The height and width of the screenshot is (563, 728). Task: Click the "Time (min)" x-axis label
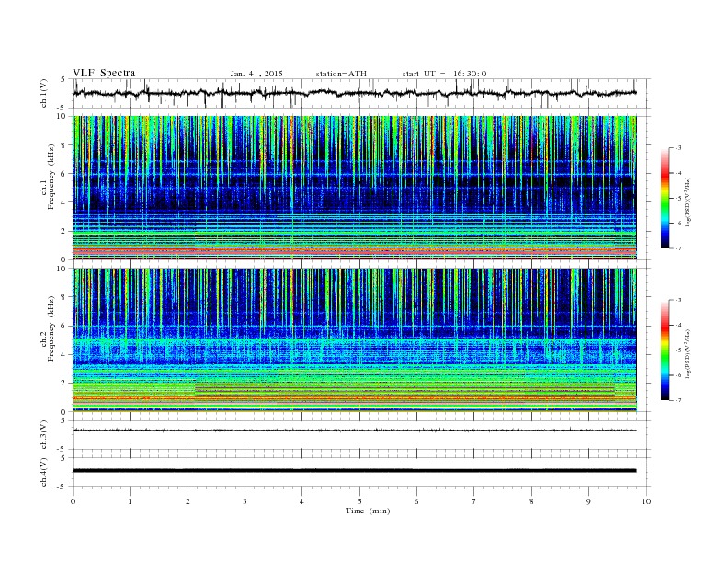pyautogui.click(x=368, y=511)
